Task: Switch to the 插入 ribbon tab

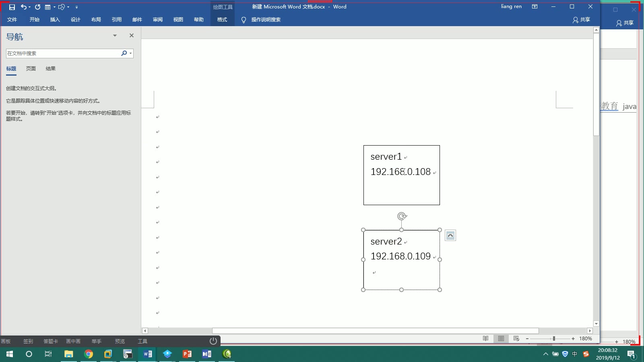Action: [x=55, y=20]
